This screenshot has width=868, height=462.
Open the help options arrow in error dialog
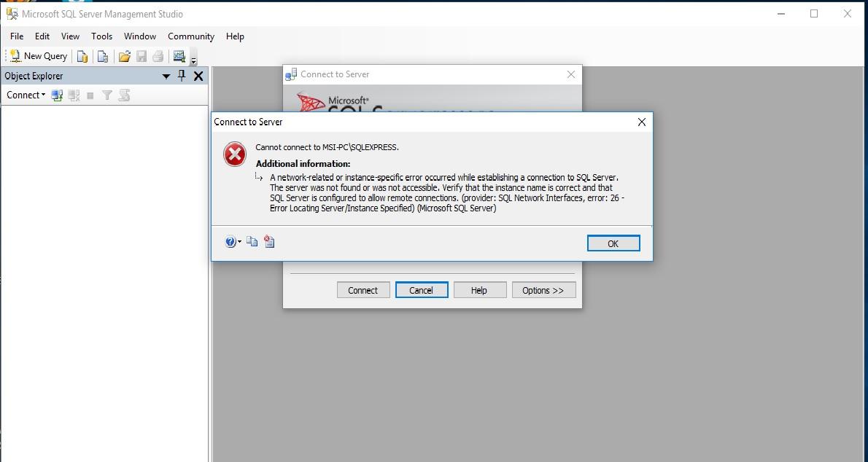coord(239,242)
